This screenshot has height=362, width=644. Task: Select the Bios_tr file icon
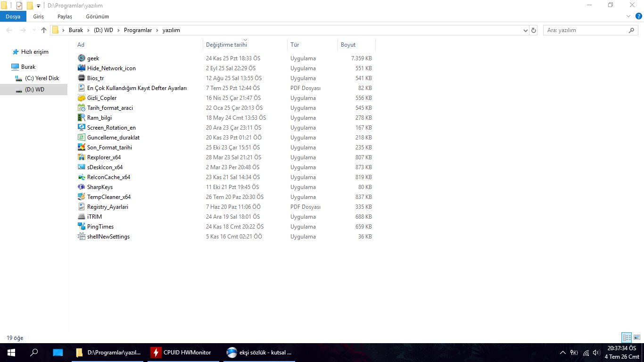[82, 78]
